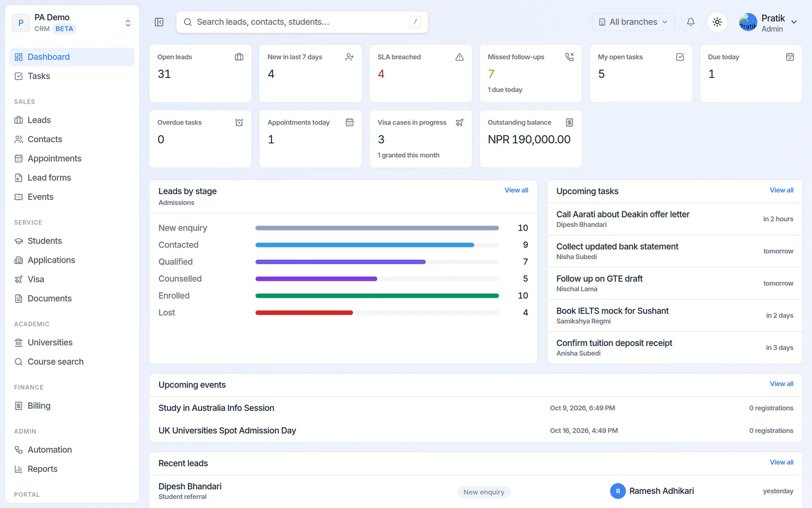The image size is (812, 508).
Task: Open Automation in the sidebar
Action: tap(72, 450)
